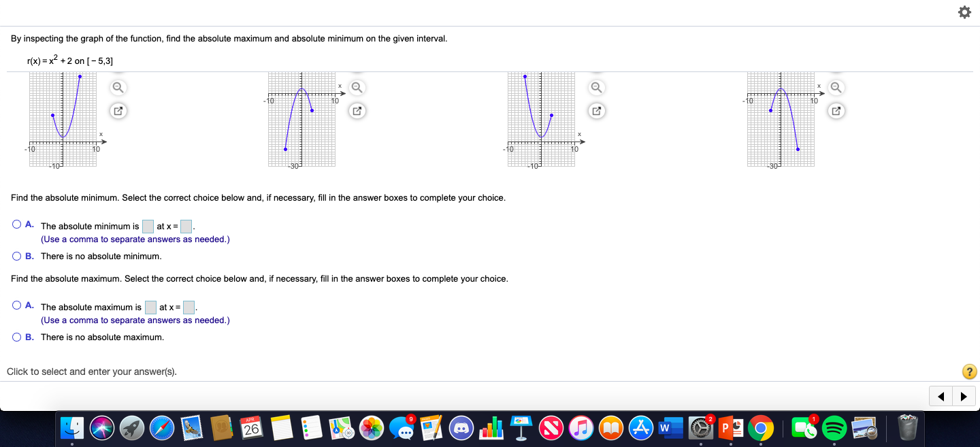Click the magnifier icon on the fourth graph
This screenshot has height=447, width=980.
click(836, 87)
